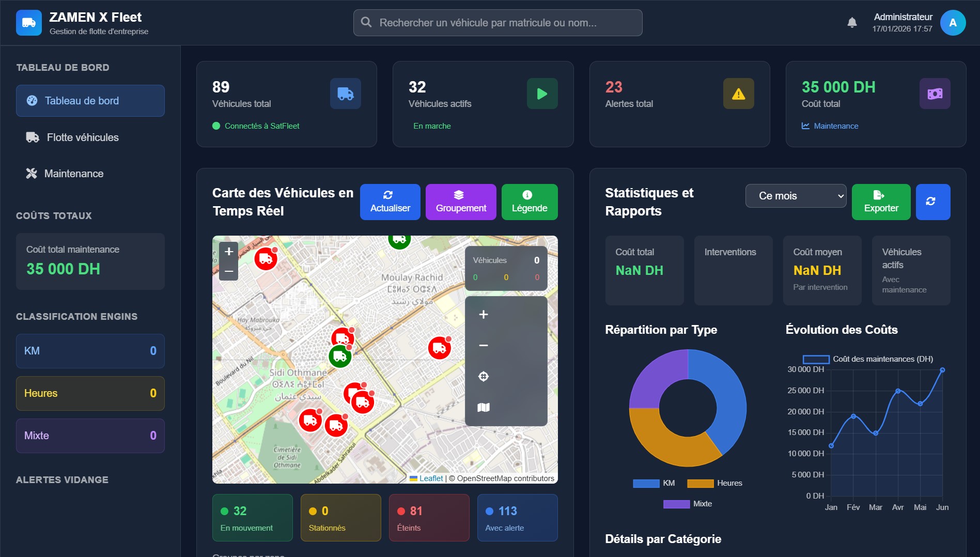Toggle Coût des maintenances legend item
The height and width of the screenshot is (557, 980).
coord(868,359)
